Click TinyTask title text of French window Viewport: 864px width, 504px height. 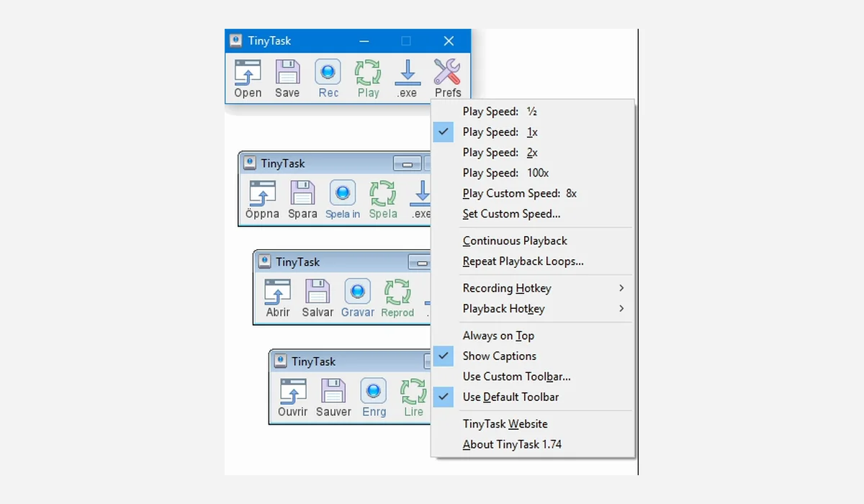click(313, 361)
